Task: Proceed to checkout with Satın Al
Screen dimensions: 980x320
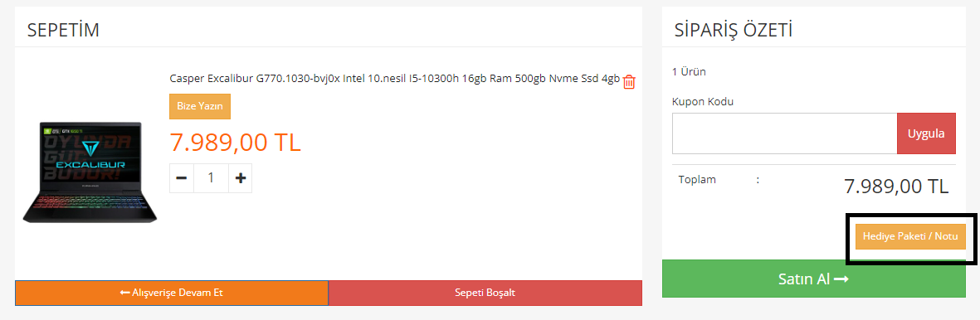Action: 814,279
